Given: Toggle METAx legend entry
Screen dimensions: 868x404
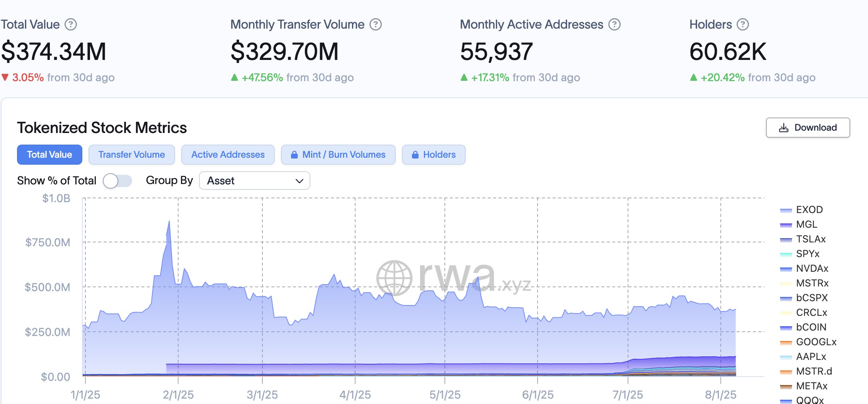Looking at the screenshot, I should point(804,386).
